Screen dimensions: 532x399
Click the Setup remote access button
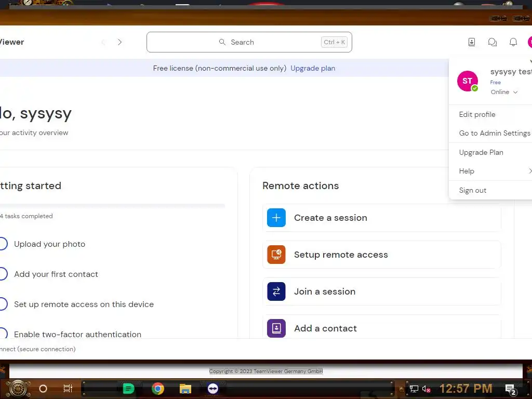[382, 255]
